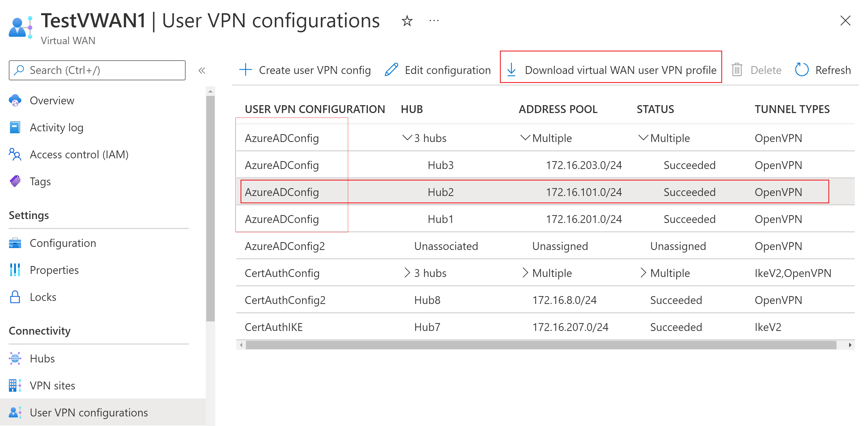Go to Hubs under Connectivity
This screenshot has height=426, width=868.
click(42, 359)
